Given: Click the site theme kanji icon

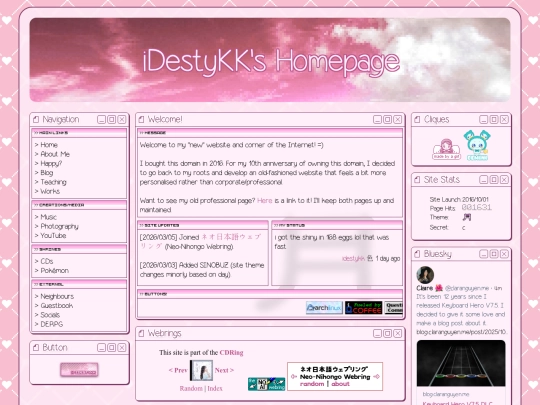Looking at the screenshot, I should (467, 217).
